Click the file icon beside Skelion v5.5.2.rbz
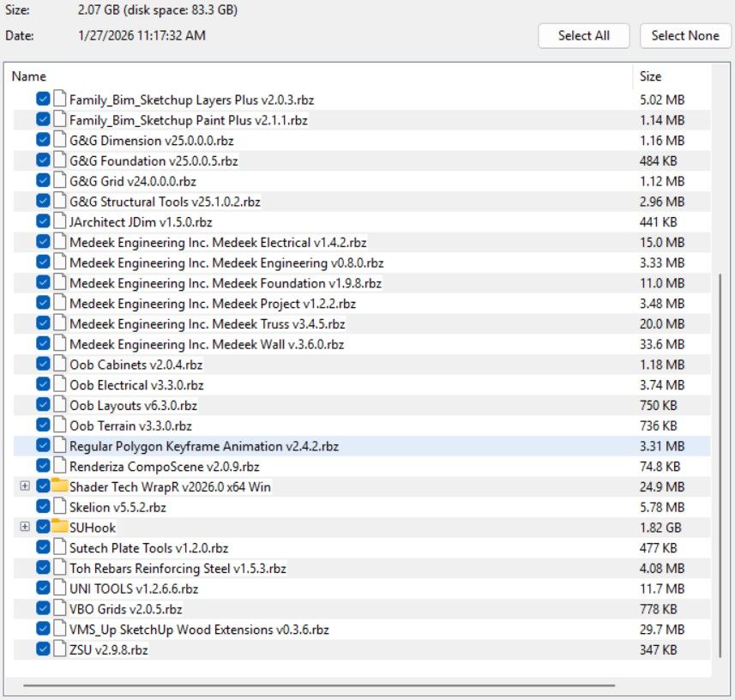This screenshot has height=700, width=735. click(59, 506)
